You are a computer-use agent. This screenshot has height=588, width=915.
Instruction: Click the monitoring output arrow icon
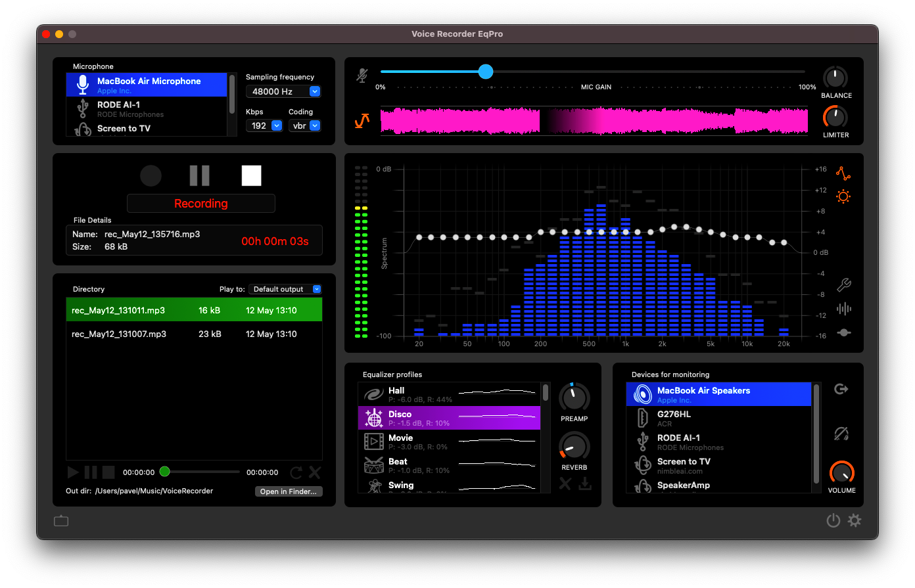841,389
